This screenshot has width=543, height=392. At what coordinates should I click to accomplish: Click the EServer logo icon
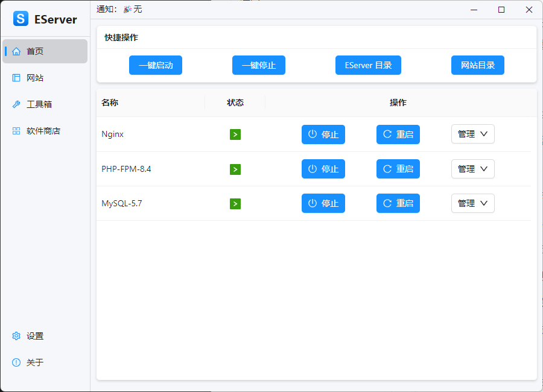pyautogui.click(x=21, y=19)
